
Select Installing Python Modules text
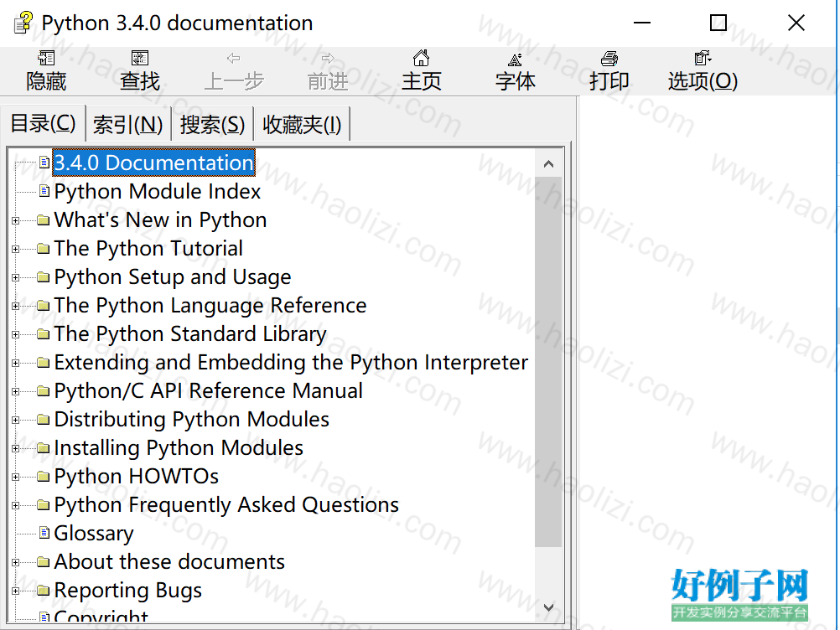click(179, 448)
